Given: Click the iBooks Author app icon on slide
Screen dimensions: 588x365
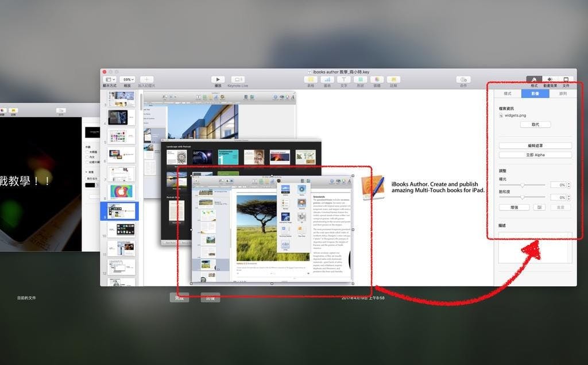Looking at the screenshot, I should click(x=373, y=187).
